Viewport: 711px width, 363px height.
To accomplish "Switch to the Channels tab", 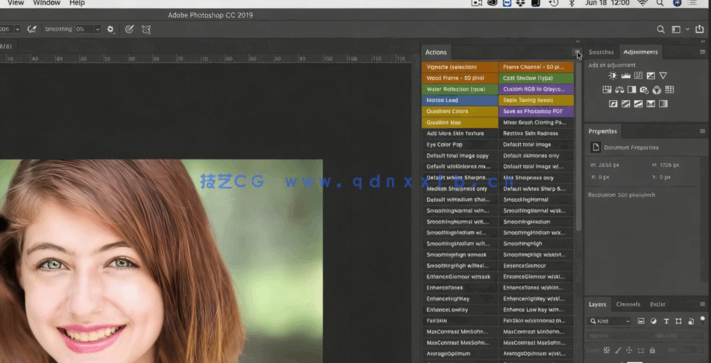I will [628, 304].
